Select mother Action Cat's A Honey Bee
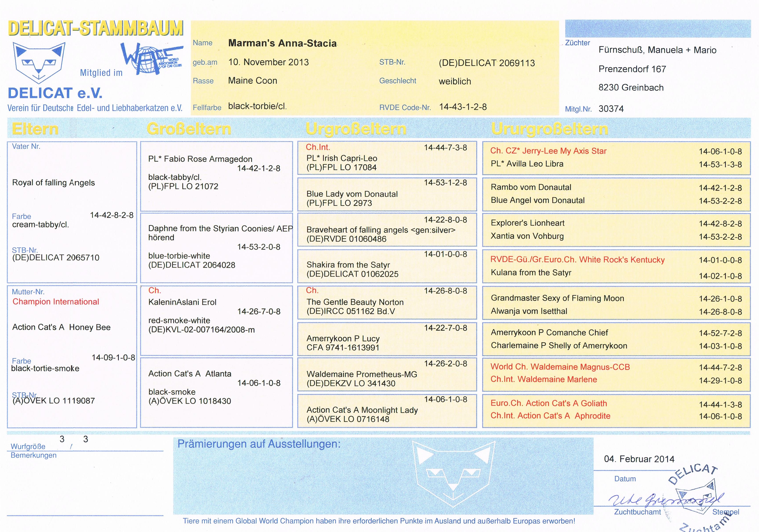Screen dimensions: 759x532 [61, 327]
